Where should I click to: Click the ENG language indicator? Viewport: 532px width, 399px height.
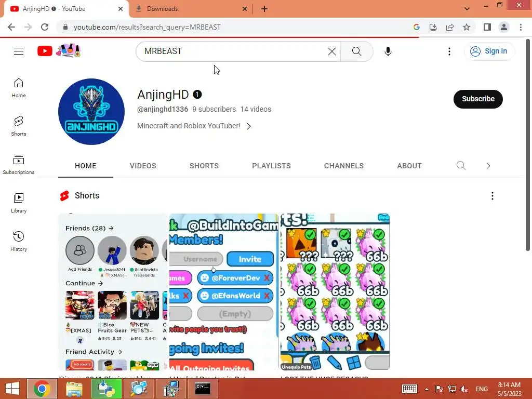coord(482,389)
